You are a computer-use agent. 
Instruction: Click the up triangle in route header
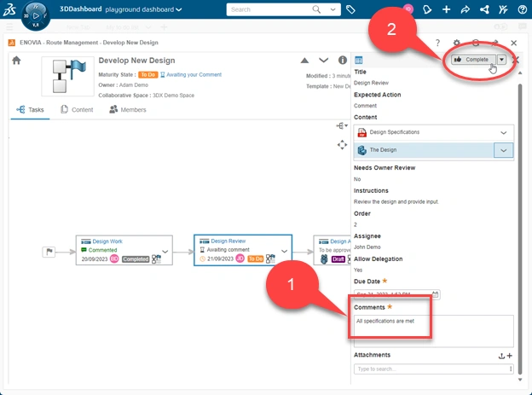click(x=304, y=61)
